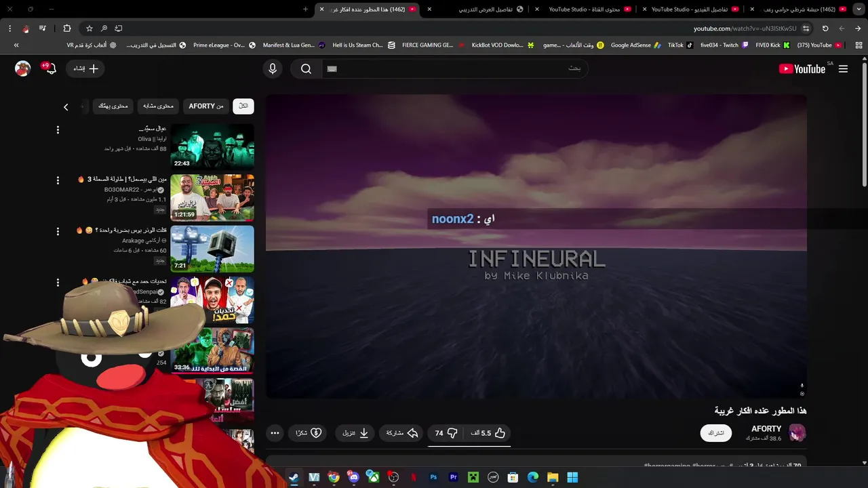Open the account avatar menu
Image resolution: width=868 pixels, height=488 pixels.
[x=23, y=68]
